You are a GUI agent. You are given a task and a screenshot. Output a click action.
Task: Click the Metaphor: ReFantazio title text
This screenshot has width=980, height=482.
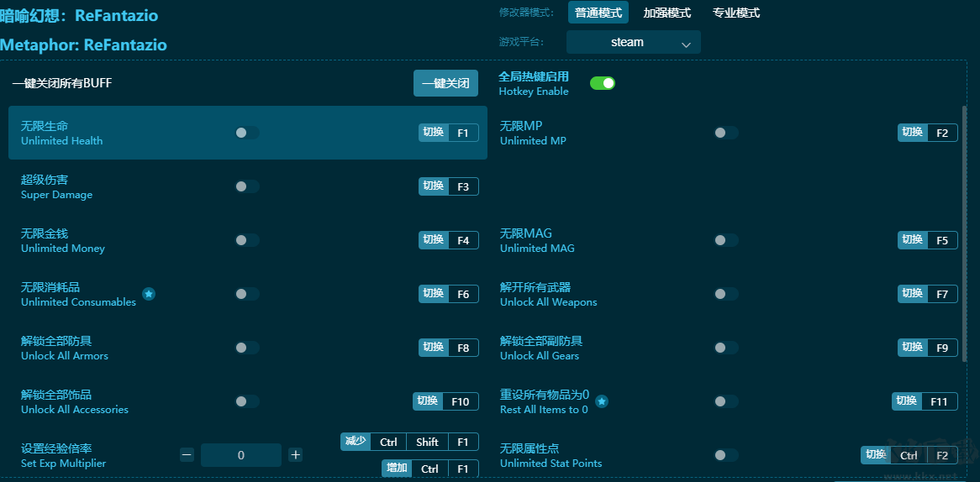tap(84, 45)
